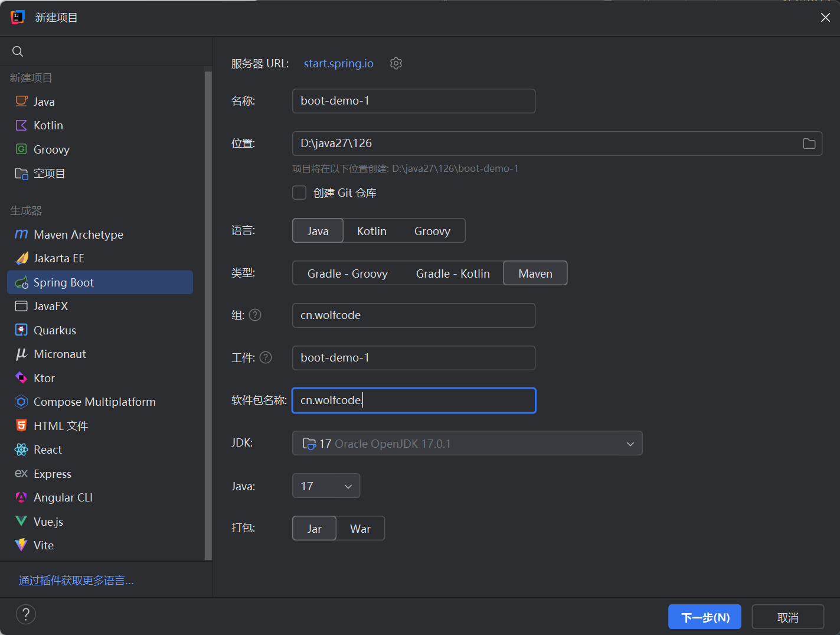Image resolution: width=840 pixels, height=635 pixels.
Task: Select Jakarta EE generator
Action: pyautogui.click(x=59, y=258)
